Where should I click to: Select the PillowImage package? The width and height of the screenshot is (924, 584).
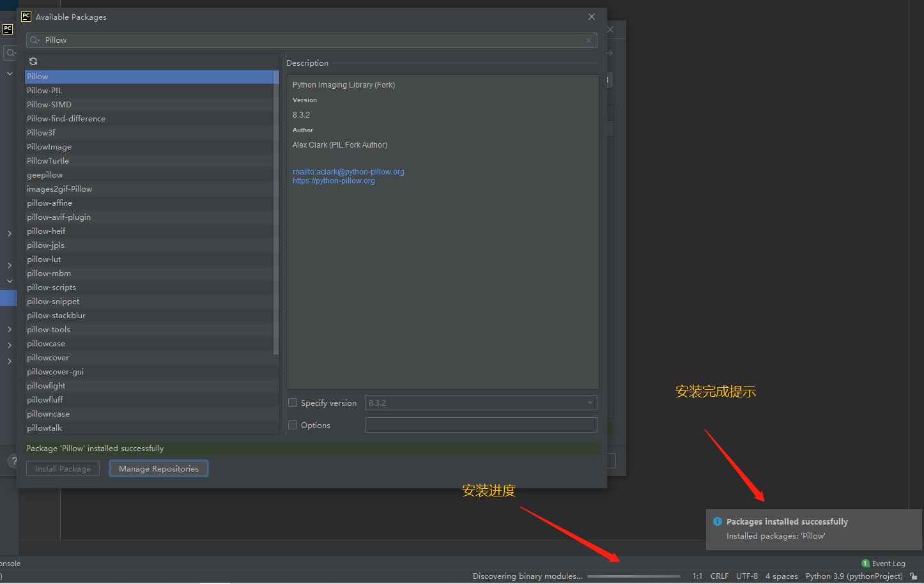point(149,147)
